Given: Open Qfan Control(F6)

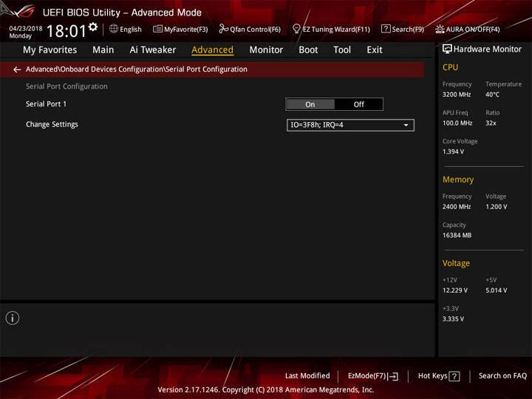Looking at the screenshot, I should point(250,29).
